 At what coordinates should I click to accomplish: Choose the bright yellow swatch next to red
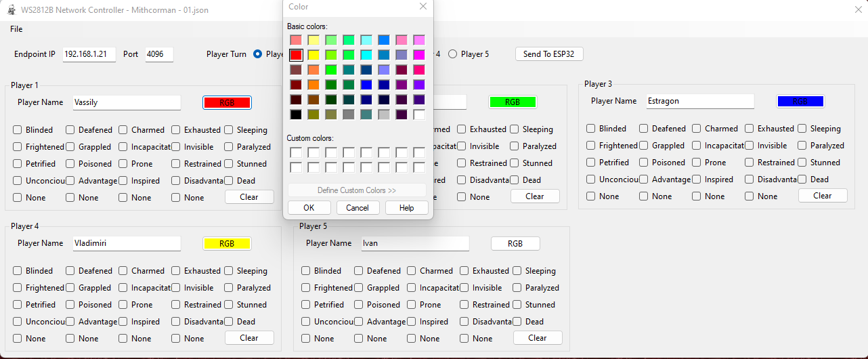[x=313, y=55]
